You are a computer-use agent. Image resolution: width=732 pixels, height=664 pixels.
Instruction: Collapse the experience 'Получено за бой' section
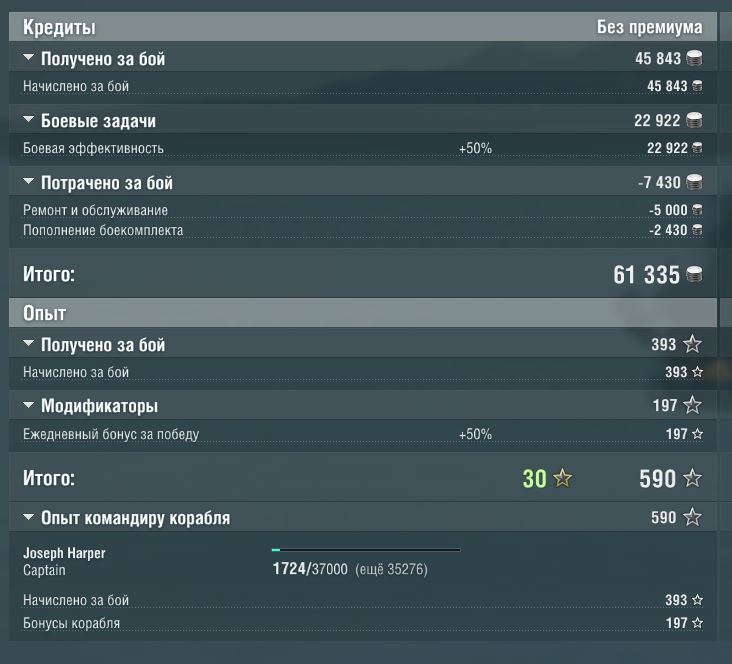(x=28, y=344)
